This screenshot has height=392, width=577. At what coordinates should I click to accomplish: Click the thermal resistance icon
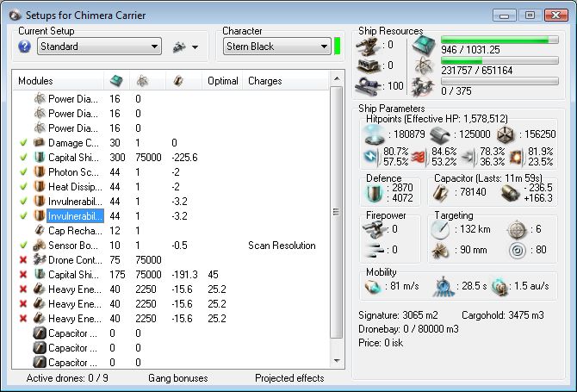[x=419, y=158]
